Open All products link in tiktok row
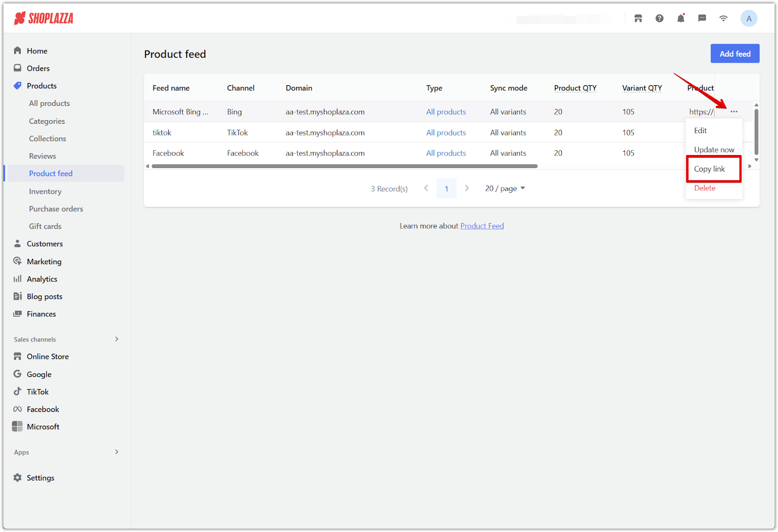The height and width of the screenshot is (532, 778). [x=446, y=133]
